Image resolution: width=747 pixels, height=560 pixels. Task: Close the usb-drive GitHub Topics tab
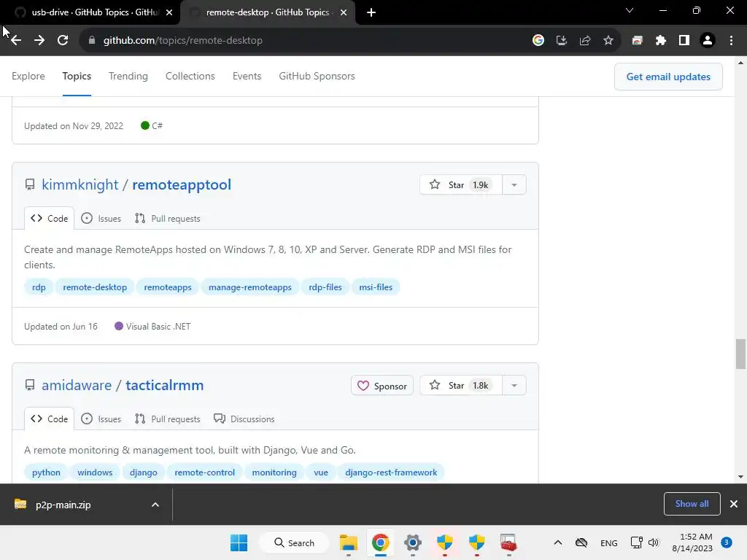[169, 12]
